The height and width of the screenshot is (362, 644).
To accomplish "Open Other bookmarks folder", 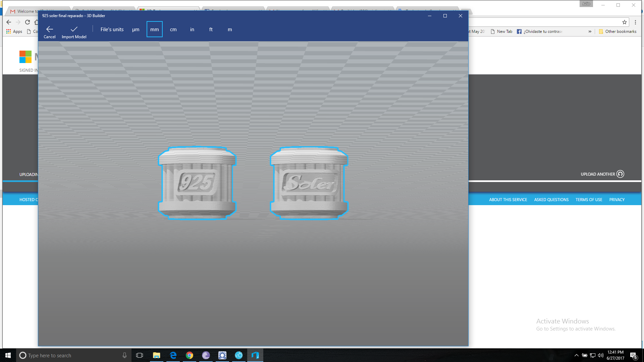I will coord(618,32).
